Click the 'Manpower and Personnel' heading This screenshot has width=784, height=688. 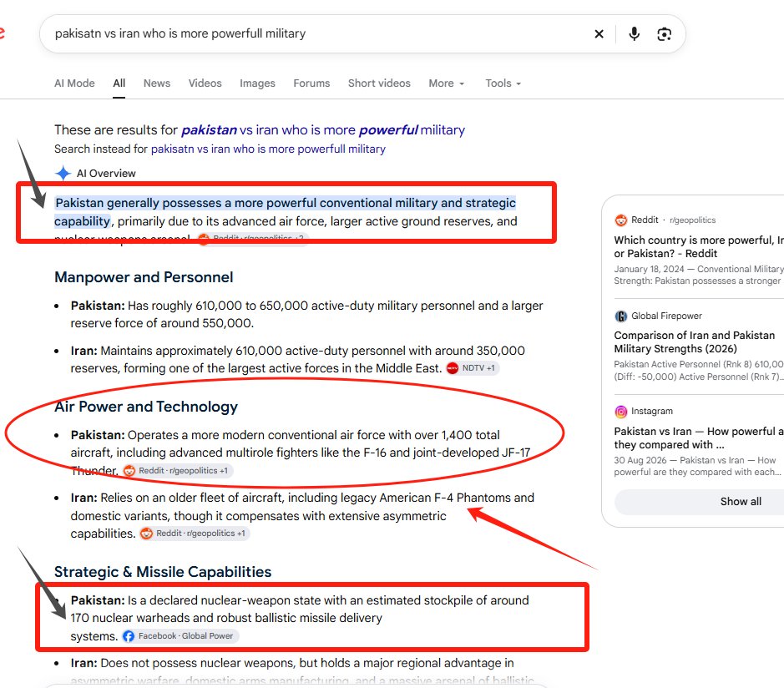point(144,277)
